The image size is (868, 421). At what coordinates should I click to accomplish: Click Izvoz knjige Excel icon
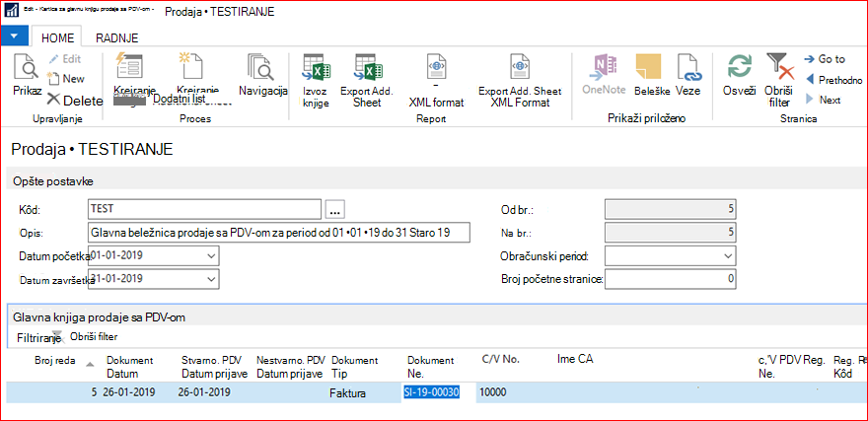pyautogui.click(x=316, y=68)
